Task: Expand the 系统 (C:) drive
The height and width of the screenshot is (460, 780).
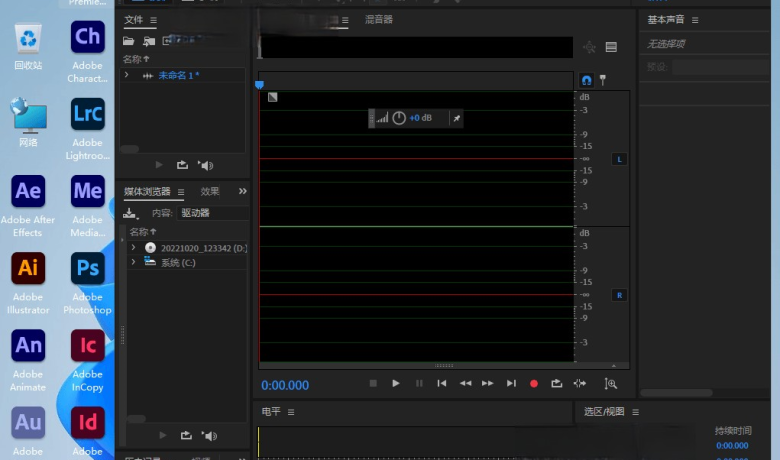Action: click(133, 262)
